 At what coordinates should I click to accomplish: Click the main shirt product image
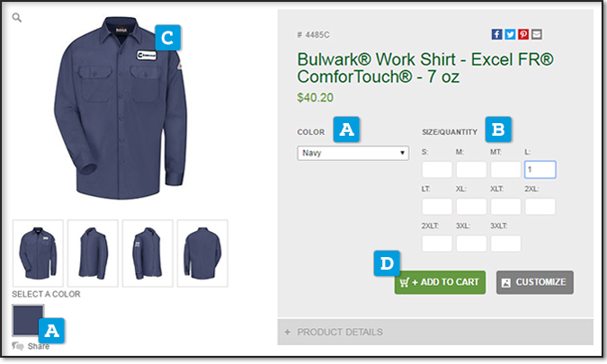coord(121,109)
